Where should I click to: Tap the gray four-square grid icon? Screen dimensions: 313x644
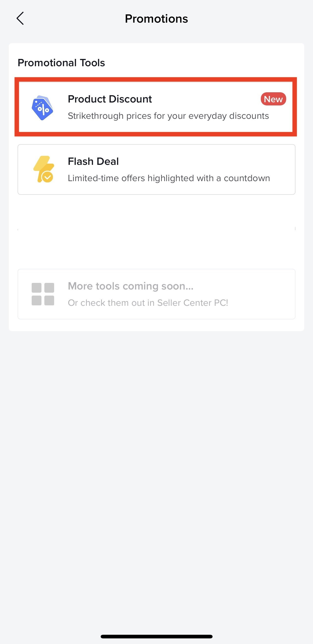(x=43, y=294)
